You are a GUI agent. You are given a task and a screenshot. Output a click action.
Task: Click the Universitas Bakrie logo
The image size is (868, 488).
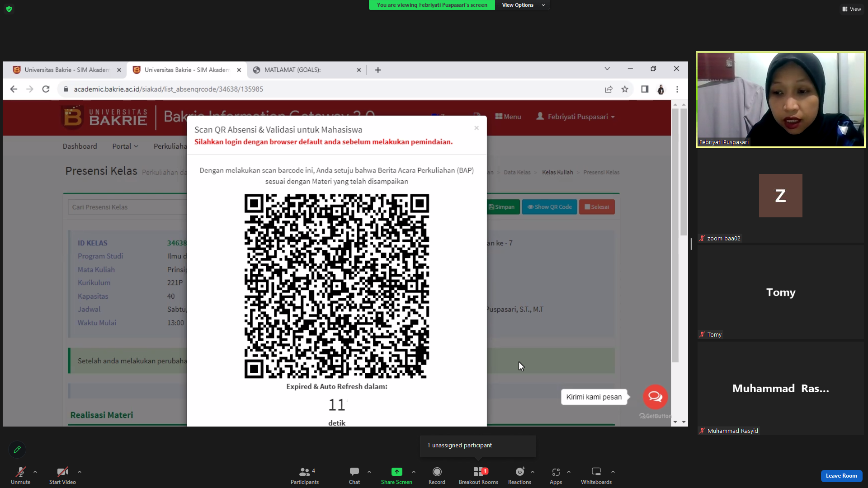pos(104,117)
